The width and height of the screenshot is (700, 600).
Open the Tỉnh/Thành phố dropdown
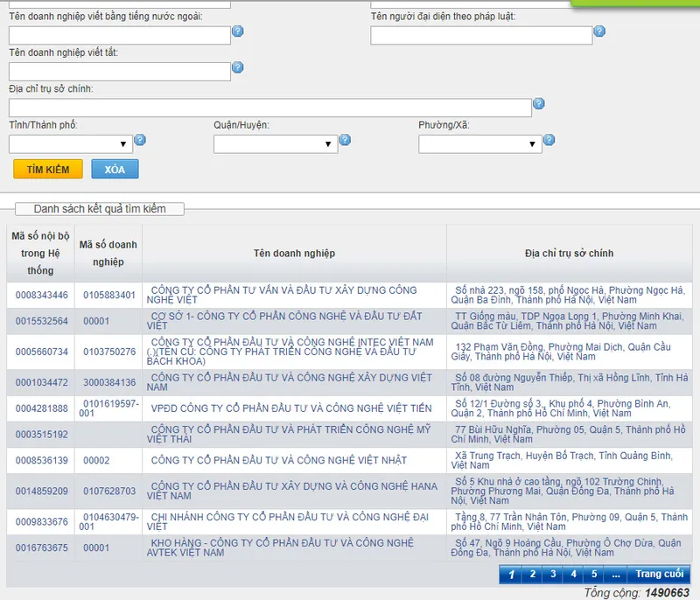coord(71,144)
